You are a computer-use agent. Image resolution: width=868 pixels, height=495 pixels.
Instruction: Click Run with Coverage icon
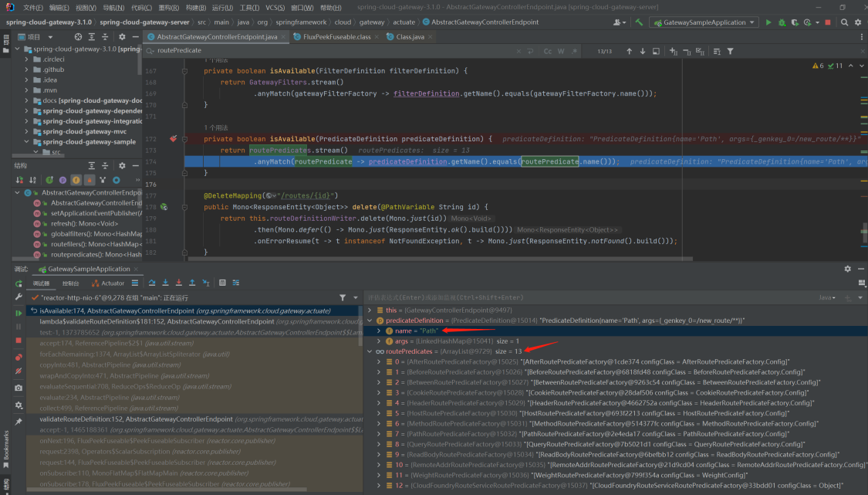(x=795, y=22)
